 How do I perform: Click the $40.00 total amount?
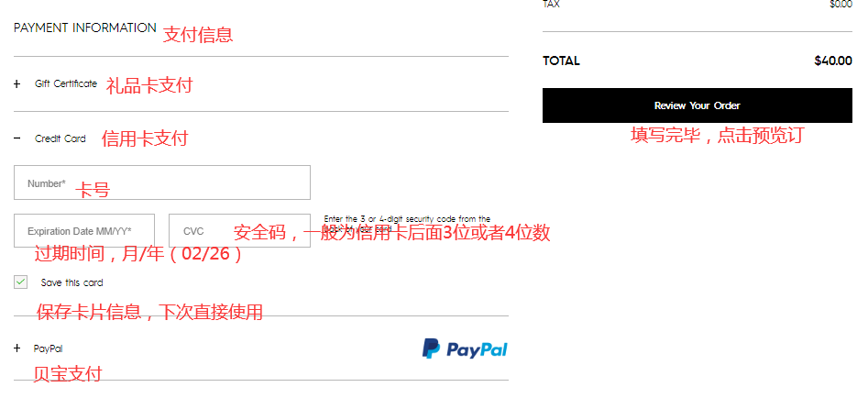pyautogui.click(x=833, y=61)
